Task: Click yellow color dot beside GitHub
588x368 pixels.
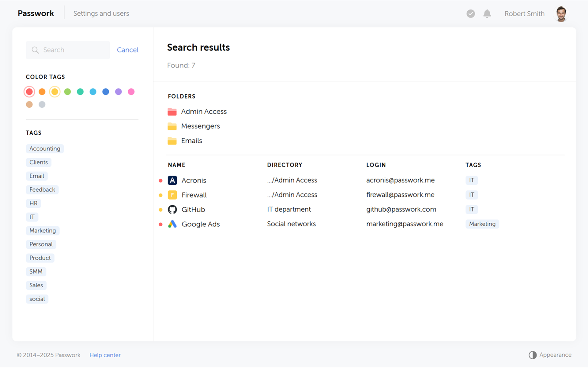Action: pos(160,210)
